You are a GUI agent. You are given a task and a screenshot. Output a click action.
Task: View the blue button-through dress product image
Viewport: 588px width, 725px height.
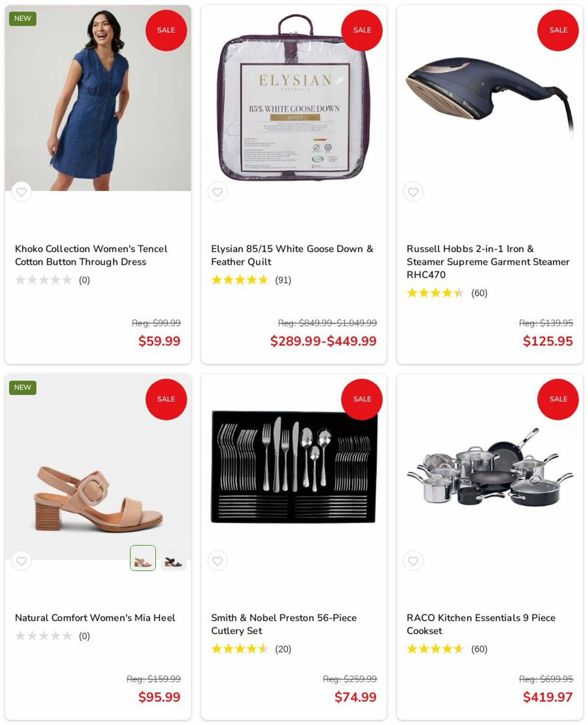pos(98,98)
